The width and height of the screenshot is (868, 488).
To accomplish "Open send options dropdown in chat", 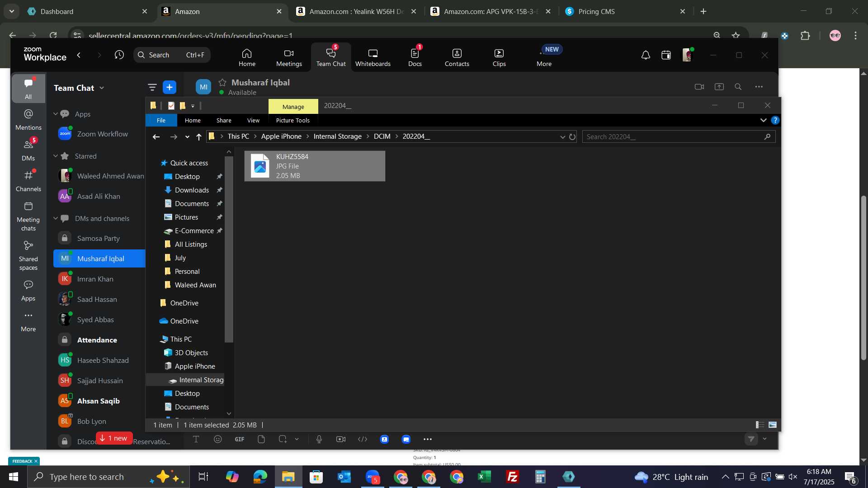I will [x=764, y=439].
